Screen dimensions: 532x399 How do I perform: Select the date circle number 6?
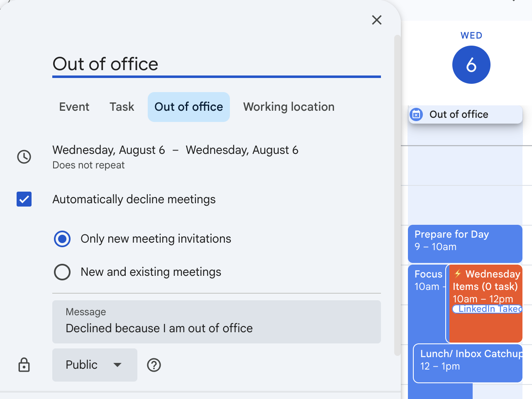[x=471, y=65]
